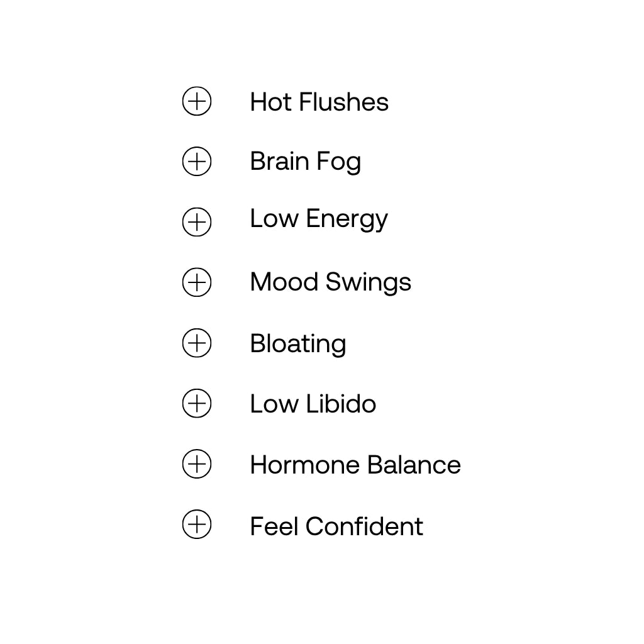The height and width of the screenshot is (644, 644).
Task: Click the plus icon for Low Energy
Action: (x=197, y=222)
